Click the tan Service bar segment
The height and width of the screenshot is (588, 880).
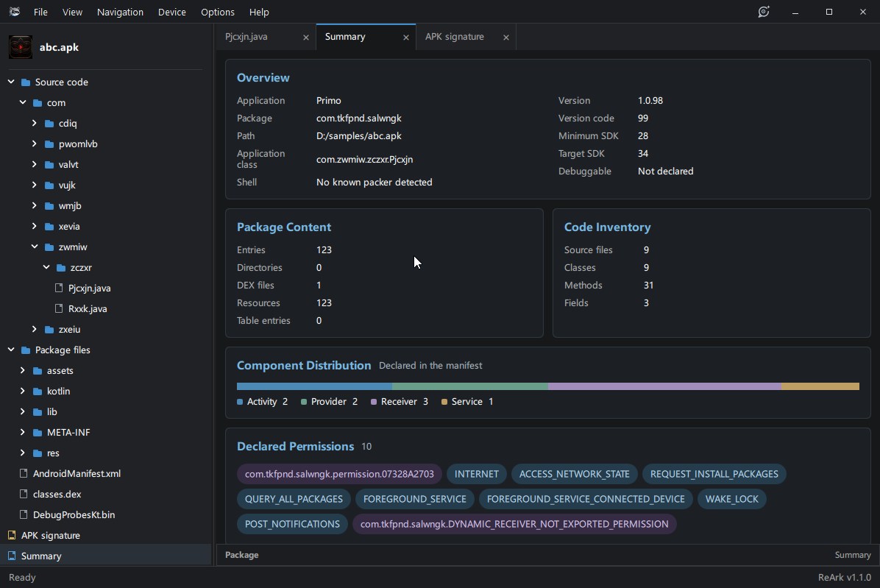tap(820, 386)
